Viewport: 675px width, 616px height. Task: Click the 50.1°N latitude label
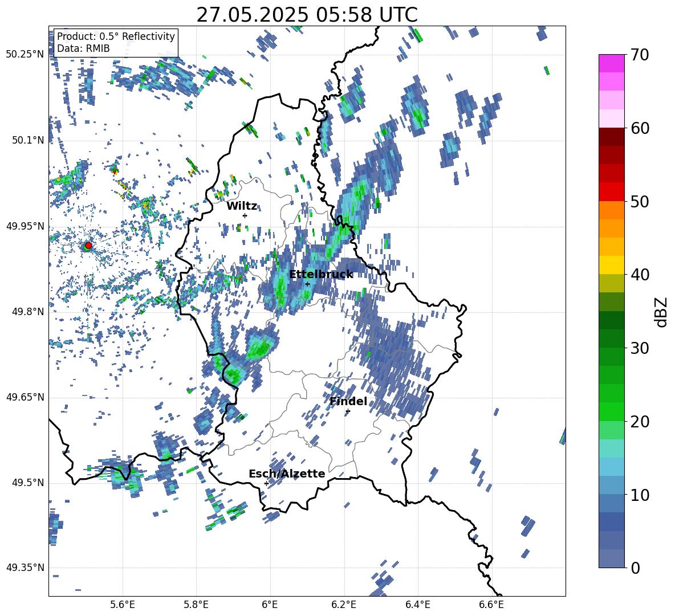28,140
